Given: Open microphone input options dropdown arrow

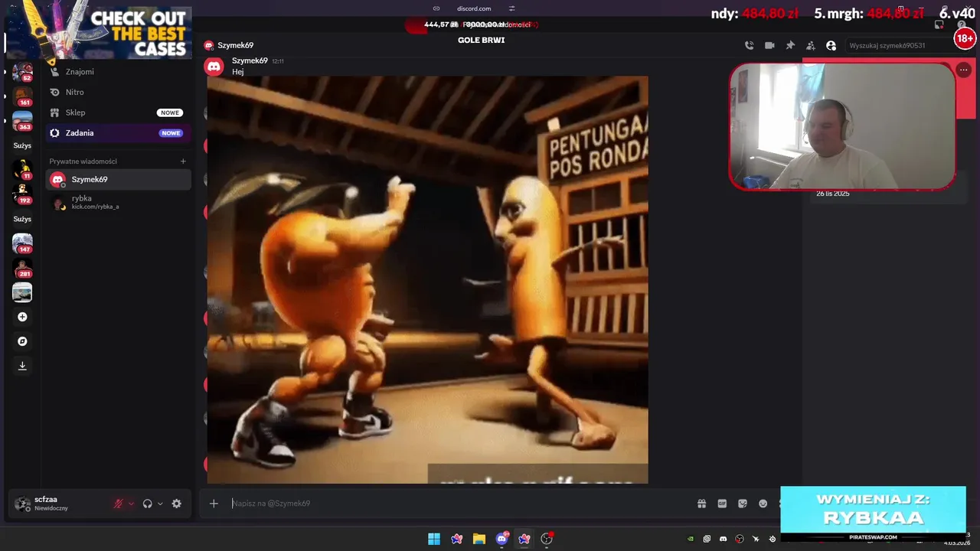Looking at the screenshot, I should click(x=131, y=504).
